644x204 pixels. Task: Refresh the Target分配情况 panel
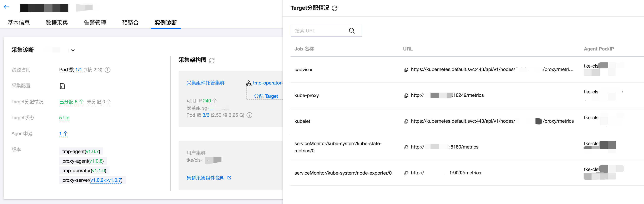tap(335, 8)
